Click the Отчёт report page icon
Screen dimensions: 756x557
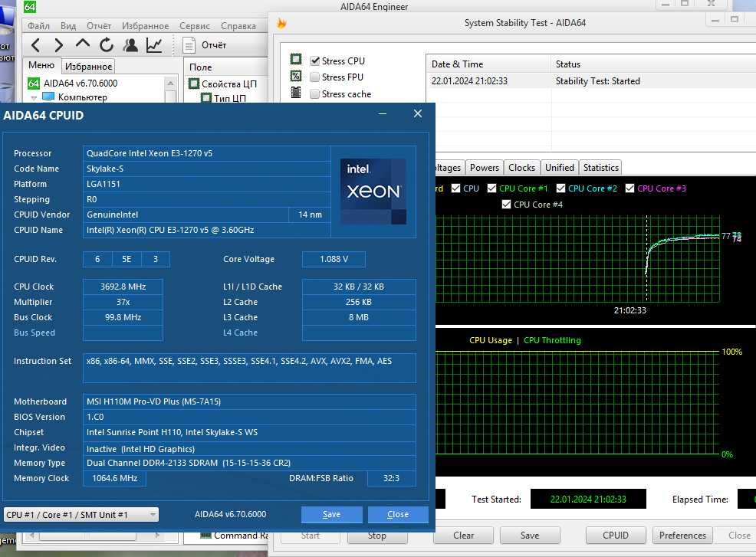coord(189,45)
